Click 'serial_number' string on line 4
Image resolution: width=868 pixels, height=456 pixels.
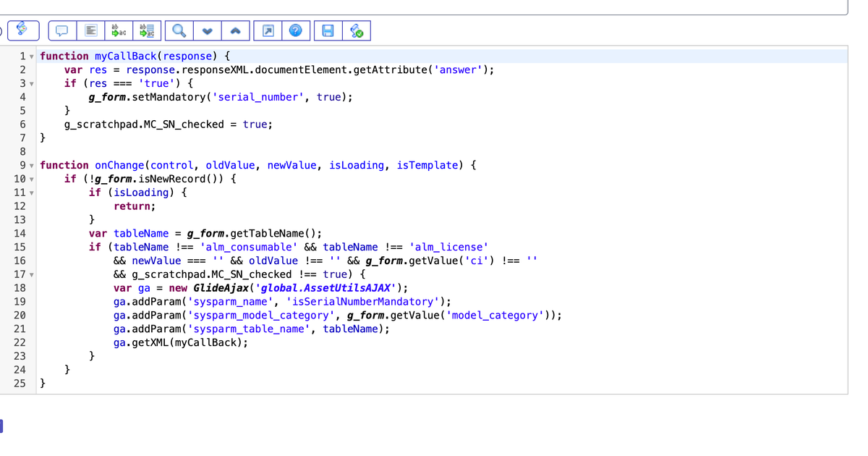[258, 97]
